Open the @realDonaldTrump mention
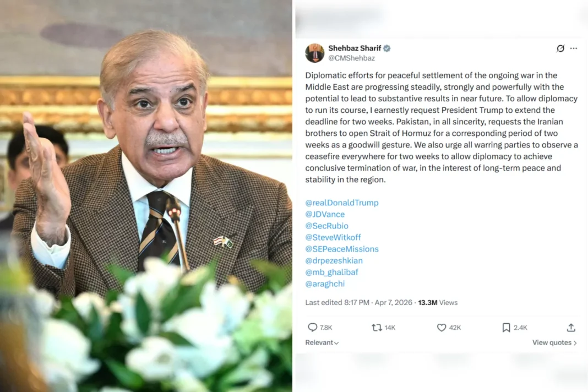 click(x=342, y=203)
